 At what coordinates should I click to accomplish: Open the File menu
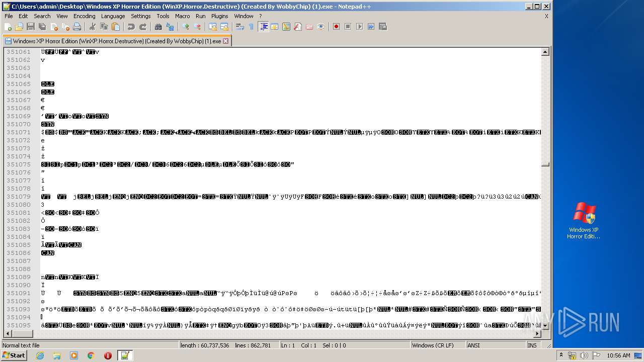[x=9, y=16]
